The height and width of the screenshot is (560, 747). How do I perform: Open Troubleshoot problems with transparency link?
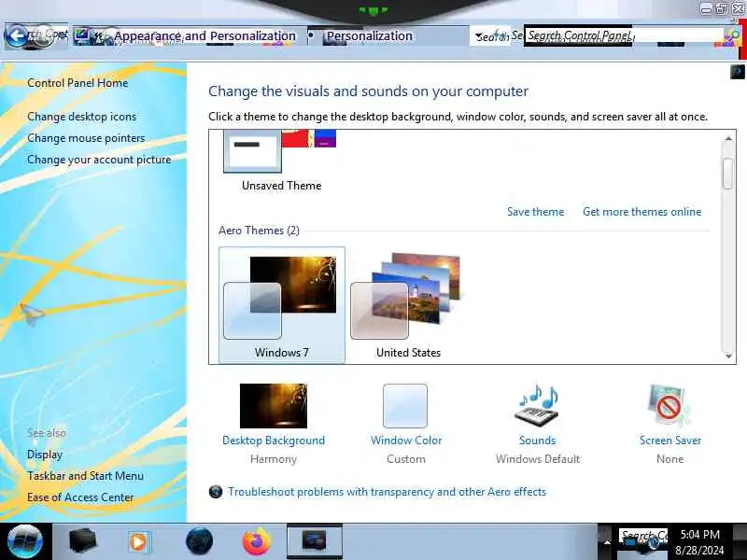[387, 492]
